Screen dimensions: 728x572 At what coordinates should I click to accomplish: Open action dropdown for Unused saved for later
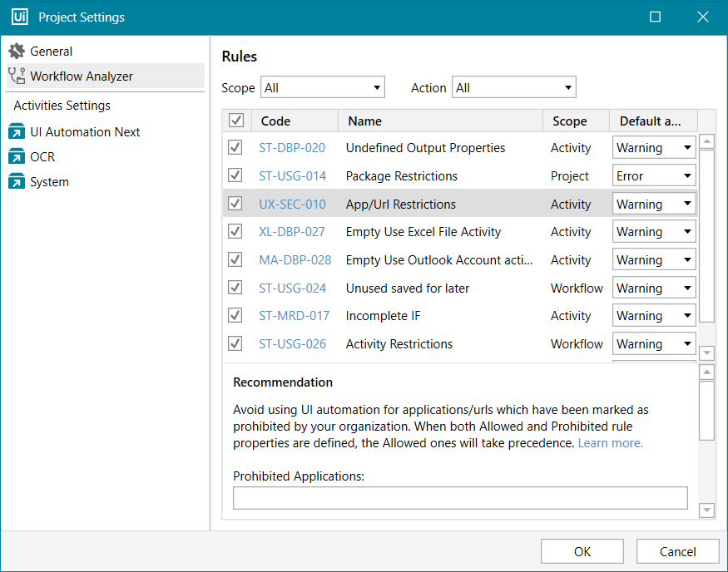point(654,288)
